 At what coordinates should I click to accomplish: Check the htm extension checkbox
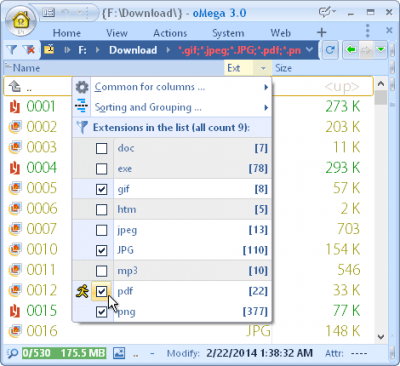tap(101, 210)
